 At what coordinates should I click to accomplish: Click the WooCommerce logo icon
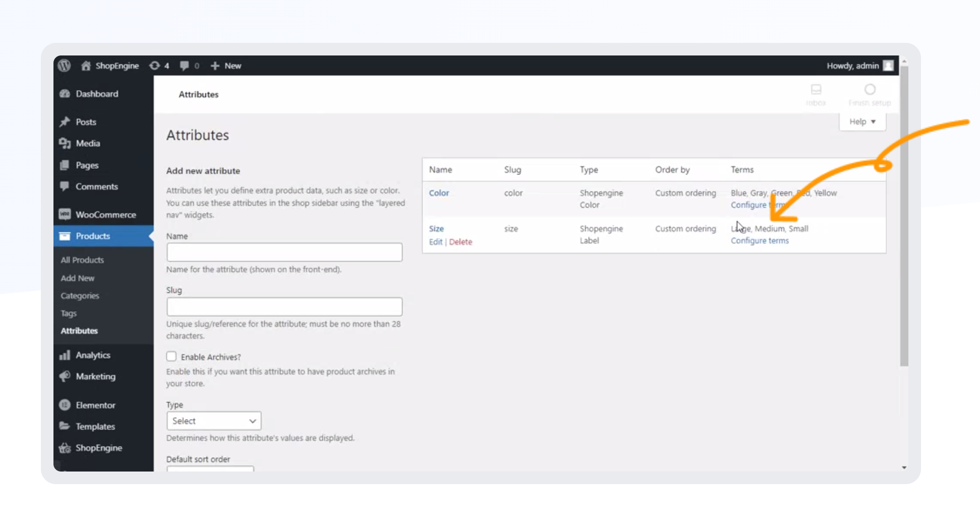65,214
